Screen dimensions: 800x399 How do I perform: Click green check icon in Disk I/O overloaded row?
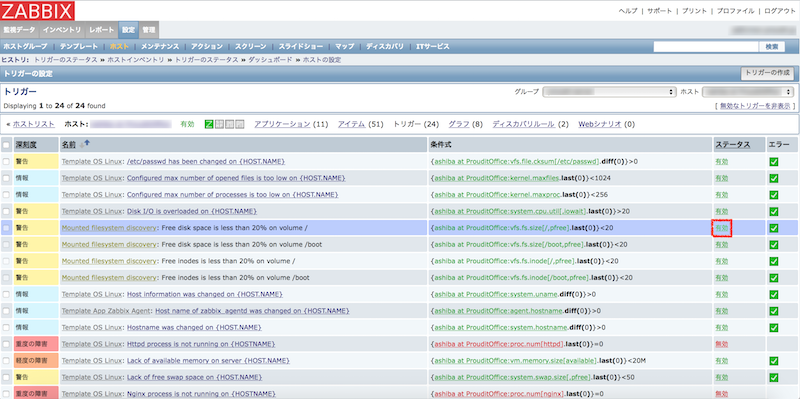774,211
